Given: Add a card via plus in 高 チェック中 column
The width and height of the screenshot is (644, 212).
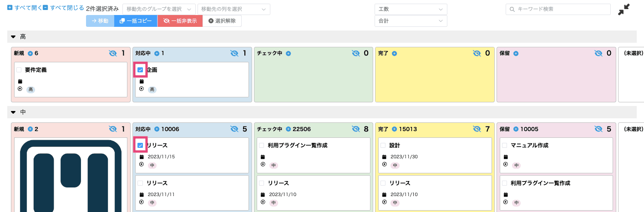Looking at the screenshot, I should click(288, 53).
